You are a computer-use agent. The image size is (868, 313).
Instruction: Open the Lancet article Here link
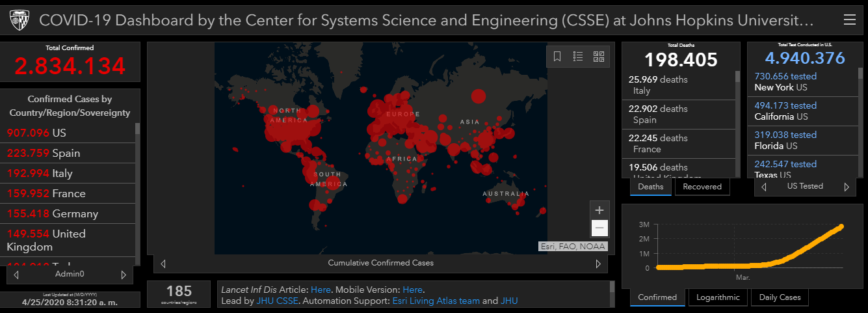tap(321, 290)
